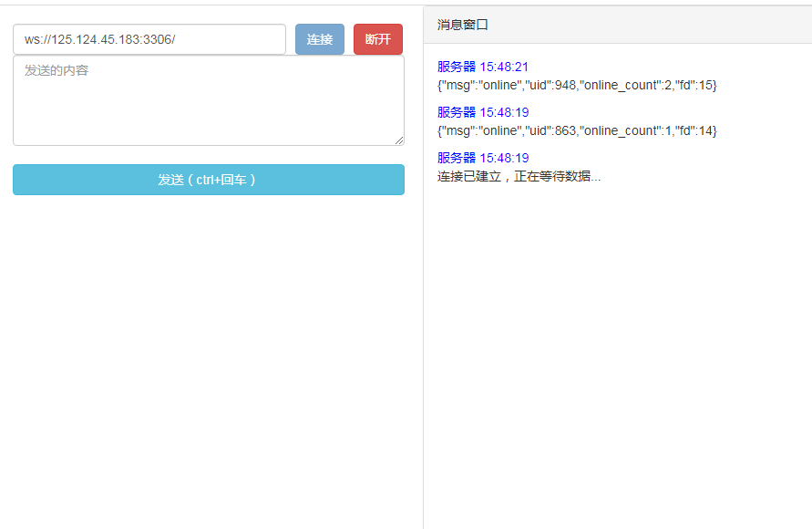
Task: Click the WebSocket address input field
Action: tap(149, 39)
